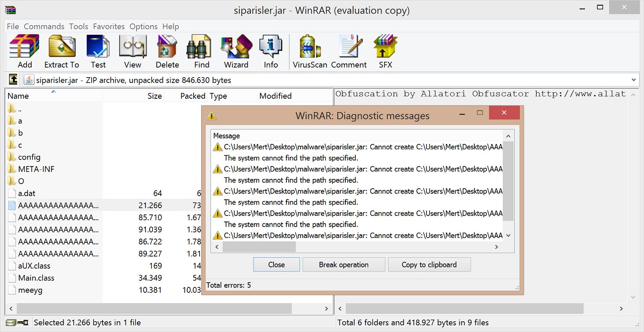Create an SFX archive

pos(385,52)
